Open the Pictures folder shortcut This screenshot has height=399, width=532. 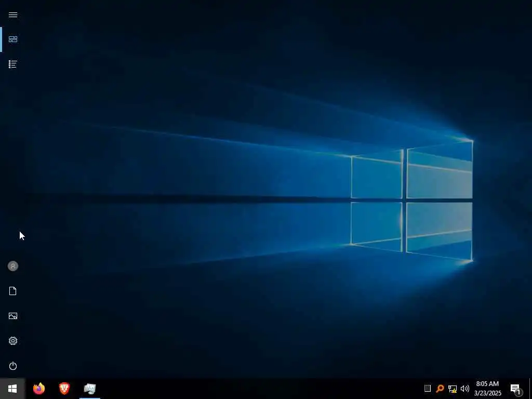tap(13, 316)
